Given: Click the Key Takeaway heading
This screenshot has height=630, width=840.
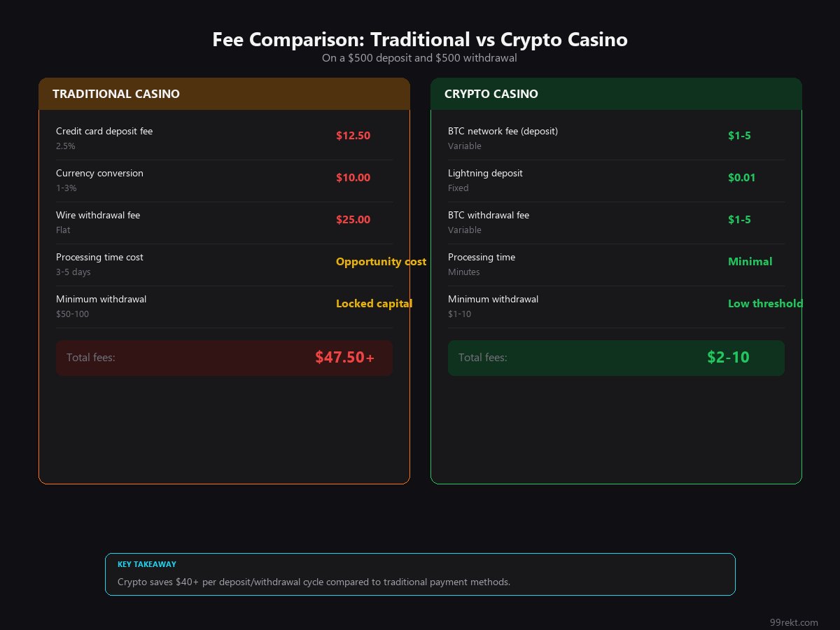Looking at the screenshot, I should pyautogui.click(x=147, y=564).
